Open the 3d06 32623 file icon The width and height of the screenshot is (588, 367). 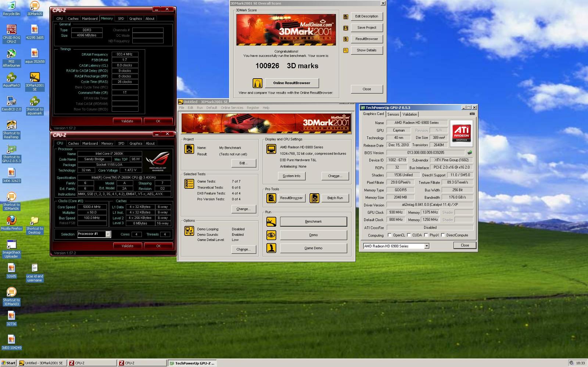click(x=11, y=175)
